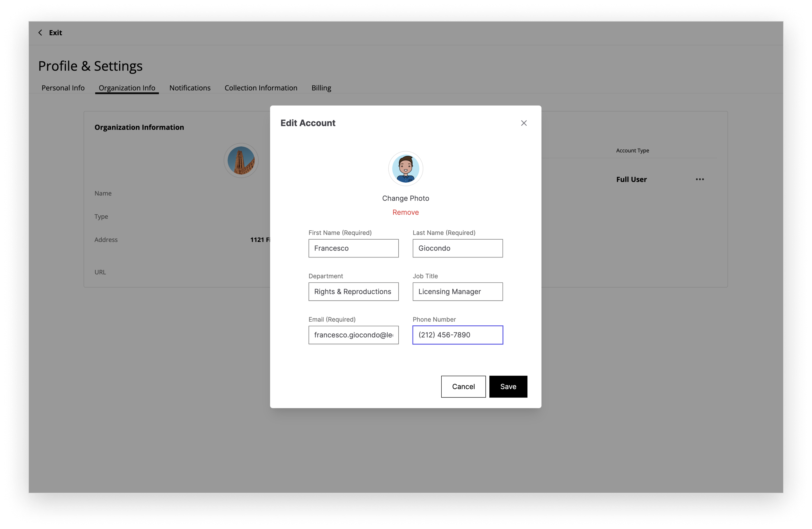Click Change Photo link
This screenshot has width=812, height=529.
click(405, 198)
